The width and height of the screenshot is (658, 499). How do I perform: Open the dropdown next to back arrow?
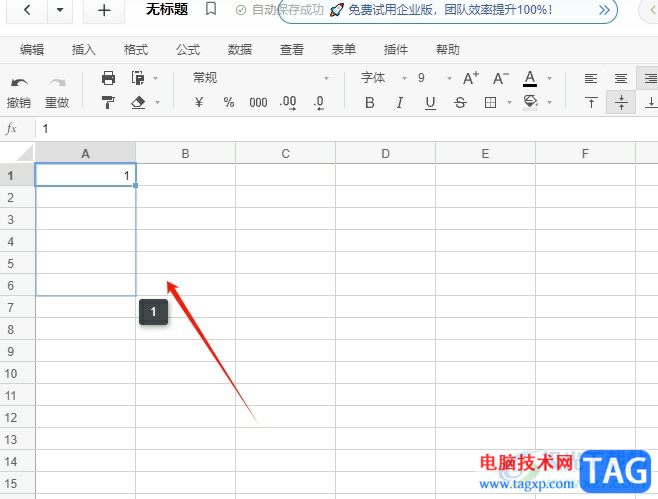(60, 9)
